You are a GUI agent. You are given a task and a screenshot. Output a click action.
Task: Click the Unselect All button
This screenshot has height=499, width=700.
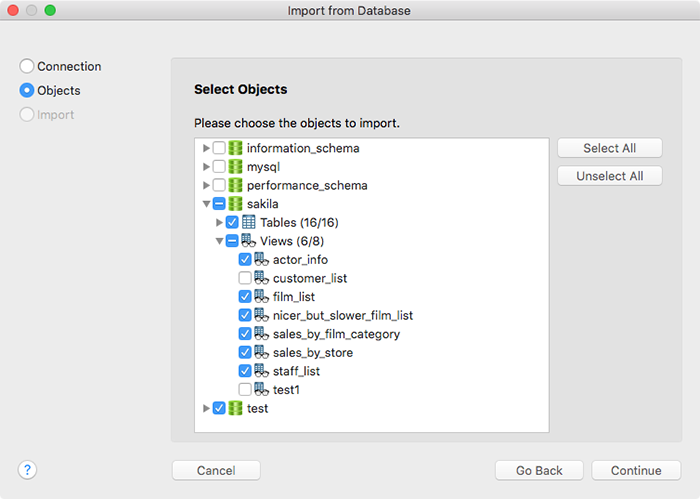(609, 176)
